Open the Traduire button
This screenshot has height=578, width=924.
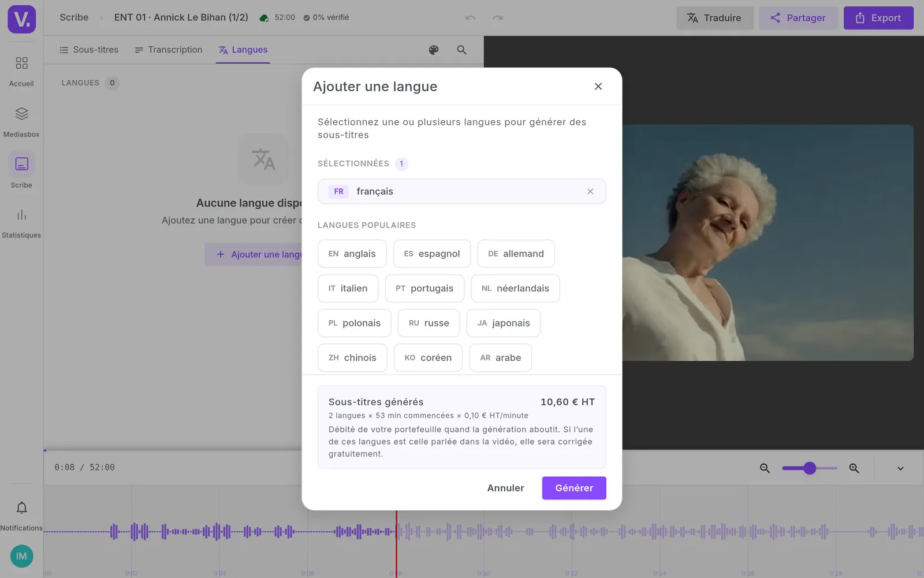tap(715, 18)
